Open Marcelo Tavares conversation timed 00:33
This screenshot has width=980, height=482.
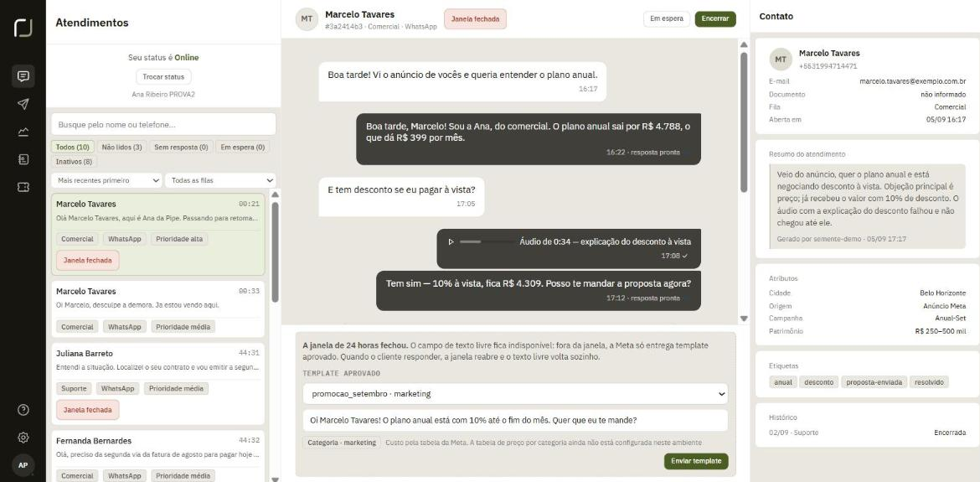[x=157, y=308]
